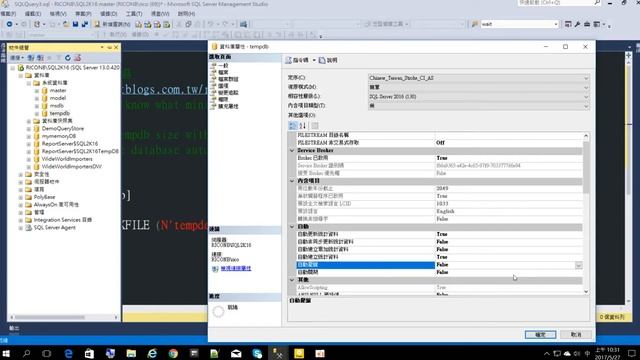Click the Activity Monitor toolbar icon
Screen dimensions: 640x360
click(x=243, y=24)
